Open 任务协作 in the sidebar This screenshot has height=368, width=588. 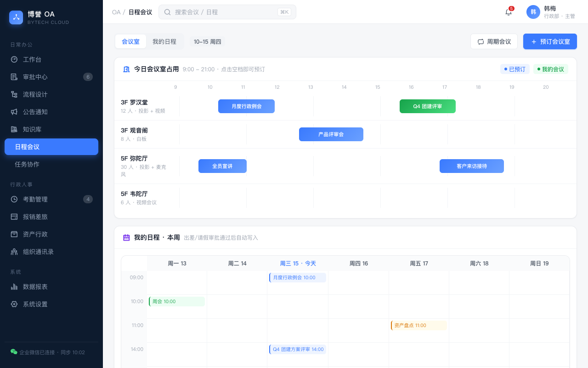tap(51, 164)
